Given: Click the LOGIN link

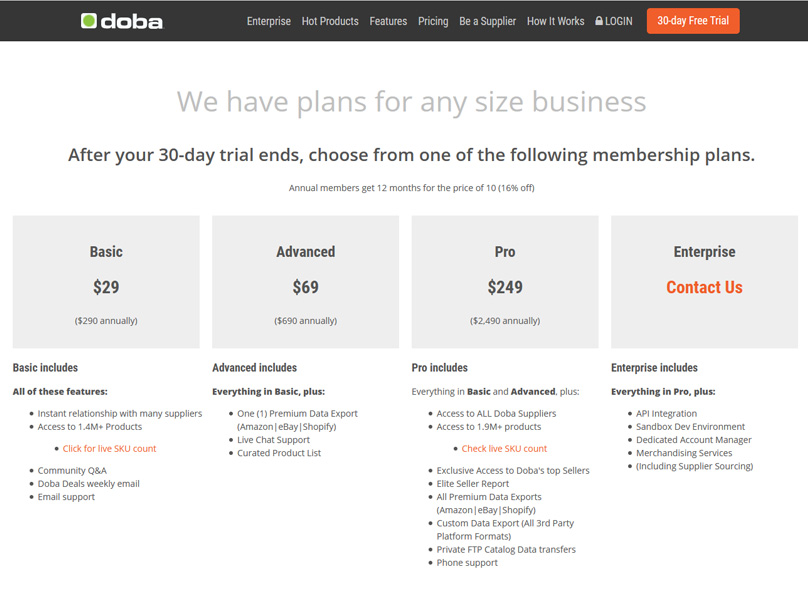Looking at the screenshot, I should [619, 21].
